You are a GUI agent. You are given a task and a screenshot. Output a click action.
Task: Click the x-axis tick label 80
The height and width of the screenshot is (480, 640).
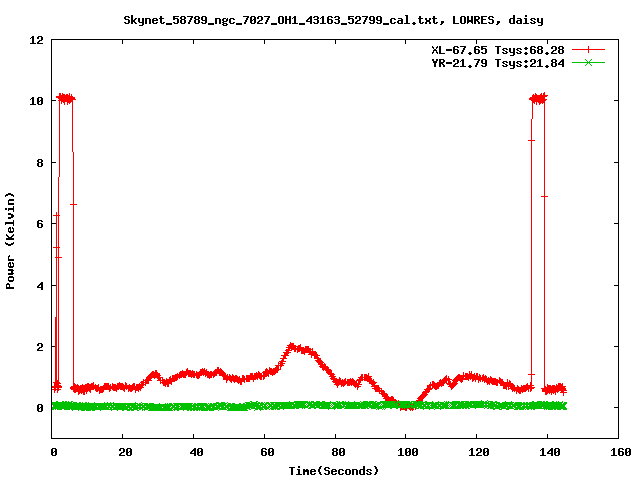[338, 452]
